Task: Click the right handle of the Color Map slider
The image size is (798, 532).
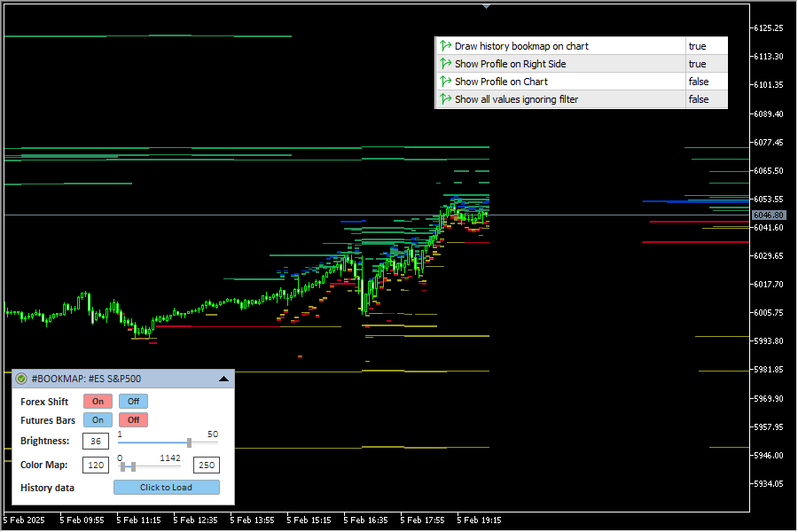Action: tap(133, 466)
